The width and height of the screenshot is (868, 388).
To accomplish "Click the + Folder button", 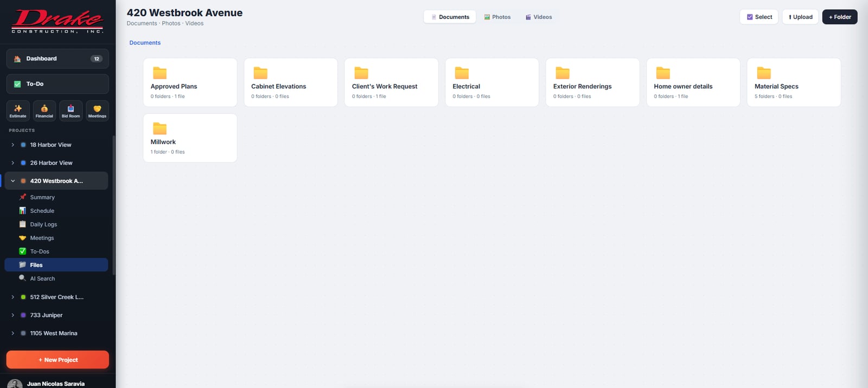I will point(840,17).
